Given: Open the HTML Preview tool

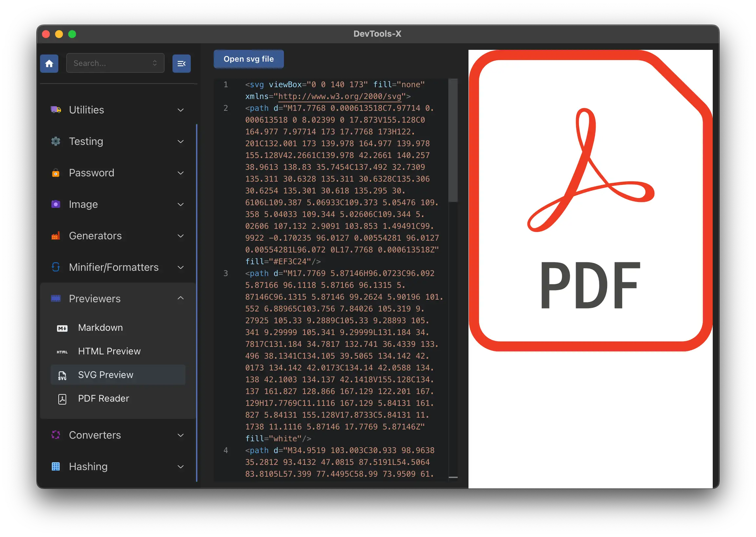Looking at the screenshot, I should pyautogui.click(x=117, y=351).
